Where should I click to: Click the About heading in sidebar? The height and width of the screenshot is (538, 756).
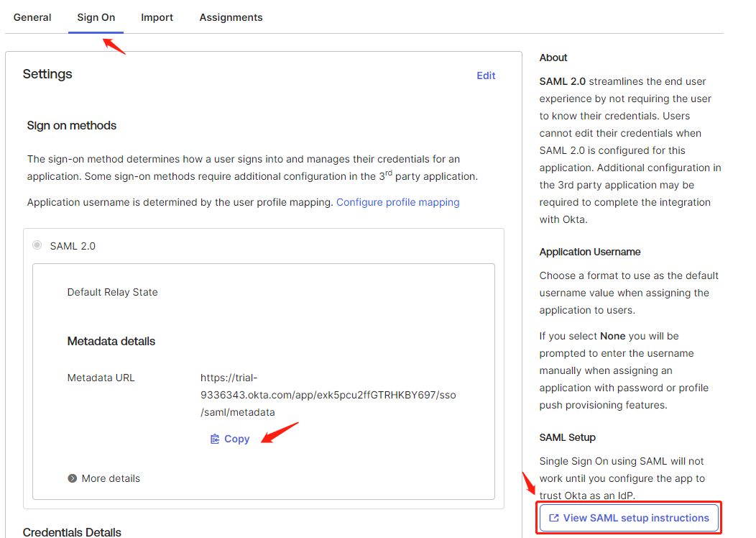point(553,58)
